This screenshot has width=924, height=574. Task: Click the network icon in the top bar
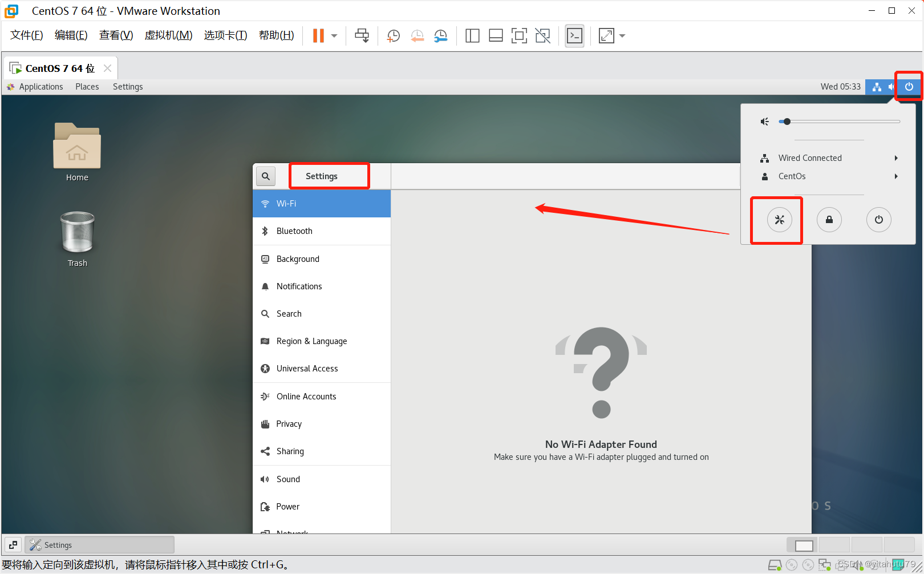click(x=877, y=87)
